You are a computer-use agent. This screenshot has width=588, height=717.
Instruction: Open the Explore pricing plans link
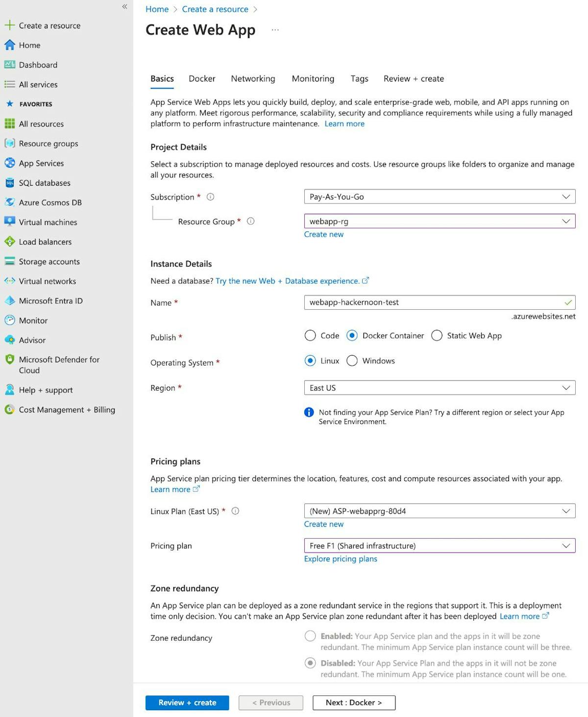[x=340, y=559]
